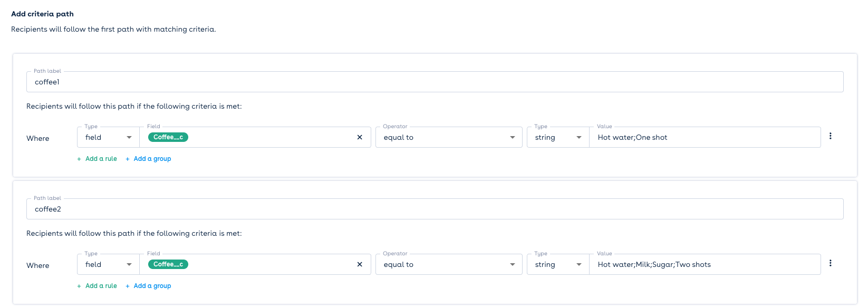Viewport: 868px width, 307px height.
Task: Add a rule to the coffee2 path
Action: tap(97, 286)
